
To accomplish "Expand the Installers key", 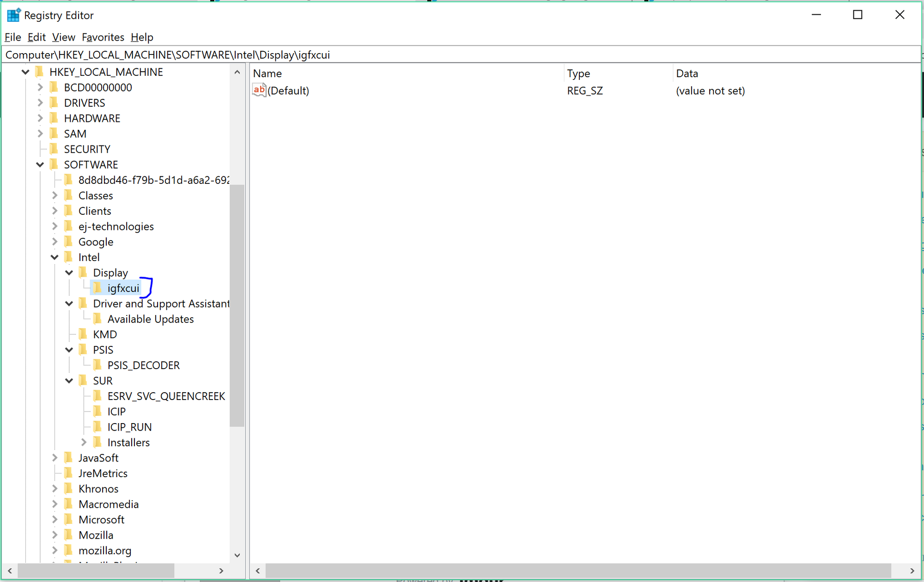I will point(84,443).
